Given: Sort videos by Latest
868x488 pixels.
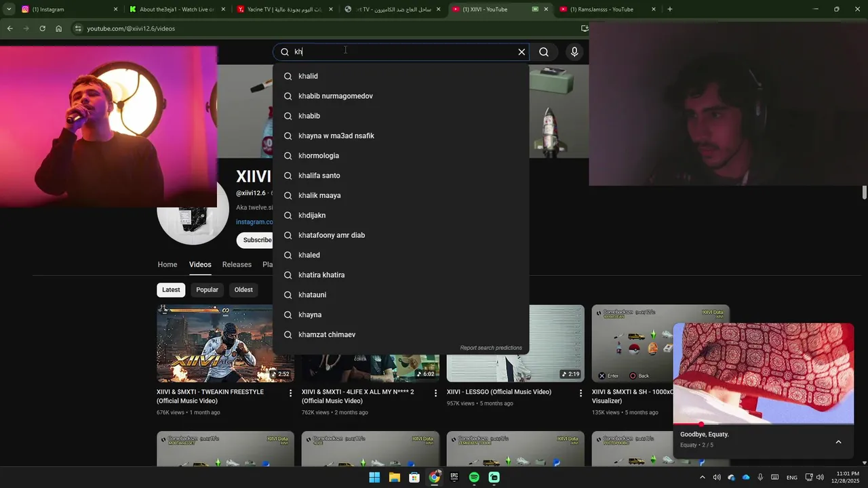Looking at the screenshot, I should tap(171, 290).
